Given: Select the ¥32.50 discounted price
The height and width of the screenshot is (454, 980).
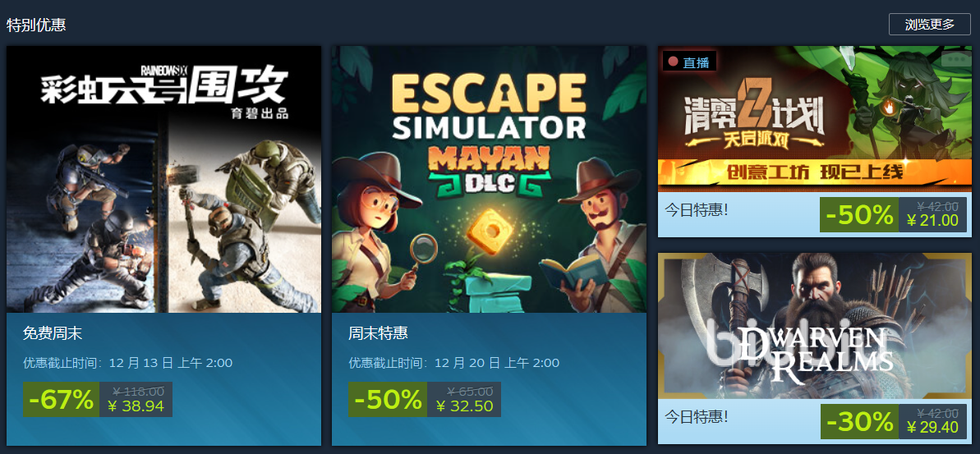Looking at the screenshot, I should pos(464,406).
